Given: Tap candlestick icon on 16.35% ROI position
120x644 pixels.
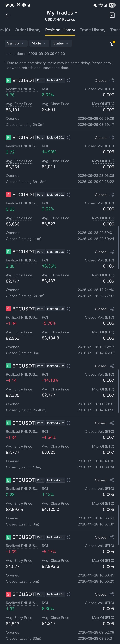Looking at the screenshot, I should (x=69, y=252).
